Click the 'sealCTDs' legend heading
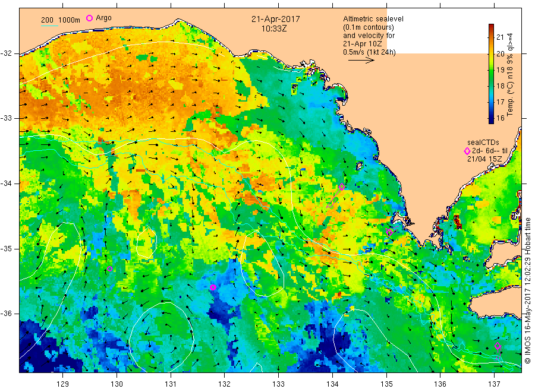 [483, 143]
